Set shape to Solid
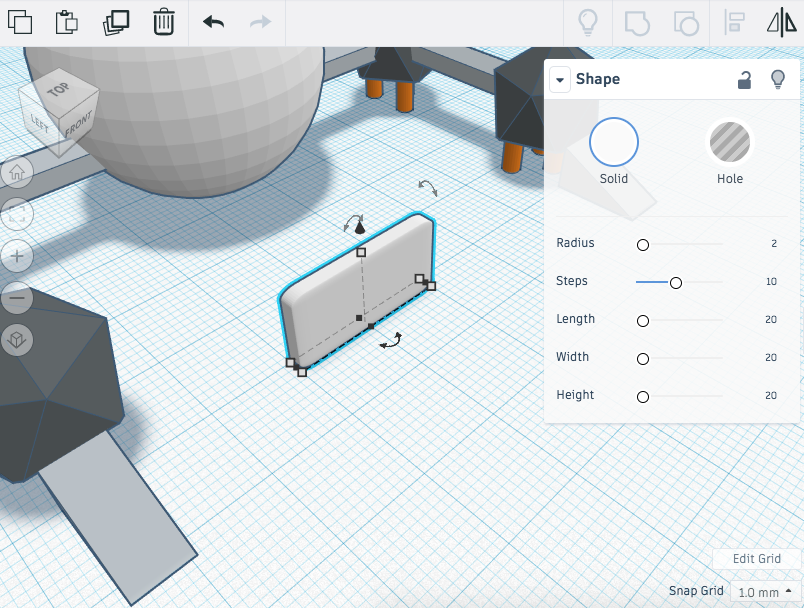Screen dimensions: 804x608 click(614, 142)
